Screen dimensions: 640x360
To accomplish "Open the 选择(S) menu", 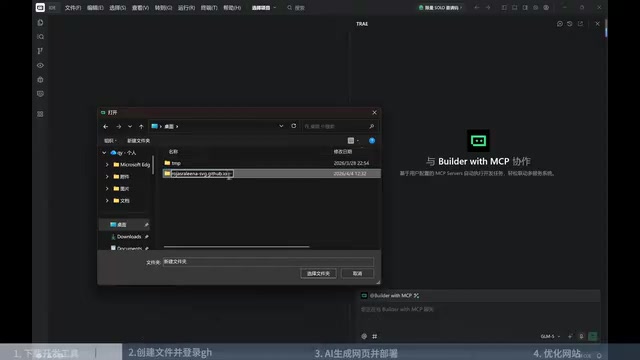I will click(x=118, y=8).
